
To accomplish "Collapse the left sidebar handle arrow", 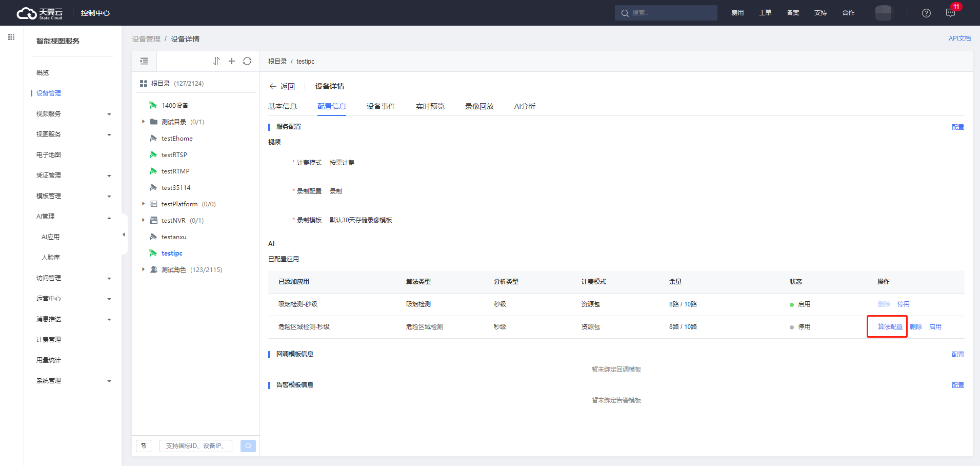I will coord(124,235).
